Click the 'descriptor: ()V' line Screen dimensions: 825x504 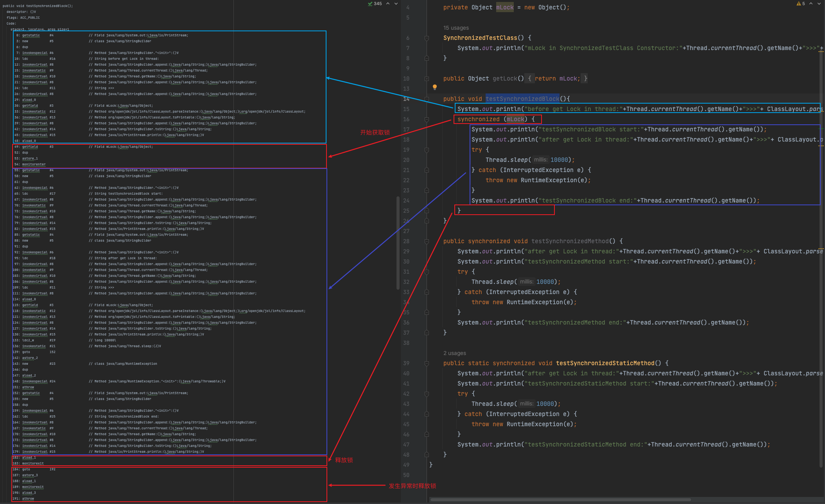pyautogui.click(x=21, y=12)
